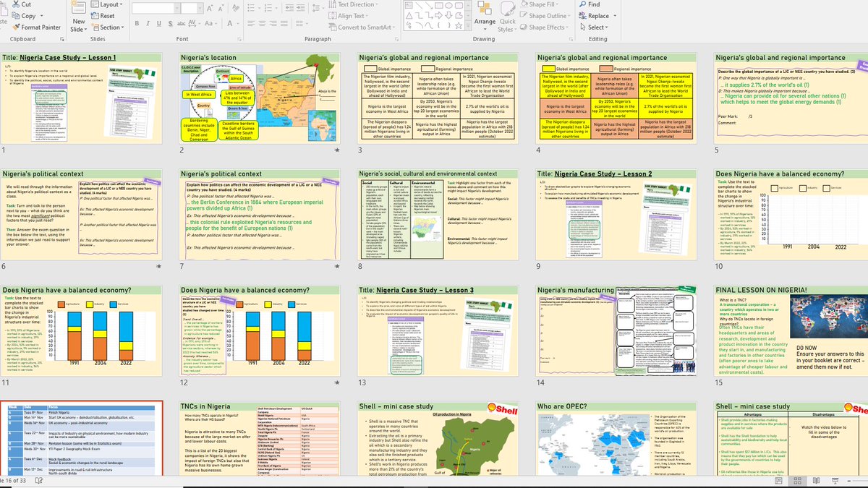Click Align Right paragraph icon

point(273,24)
